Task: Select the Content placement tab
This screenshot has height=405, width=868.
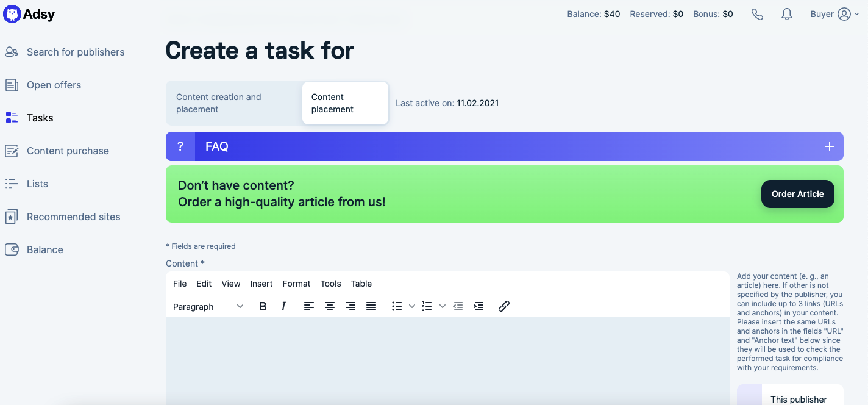Action: (x=345, y=103)
